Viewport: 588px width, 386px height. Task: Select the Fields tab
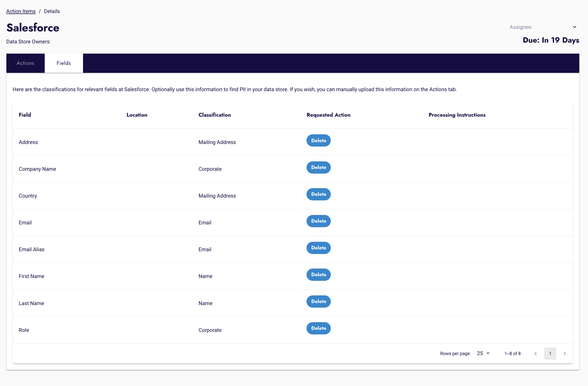[x=64, y=63]
